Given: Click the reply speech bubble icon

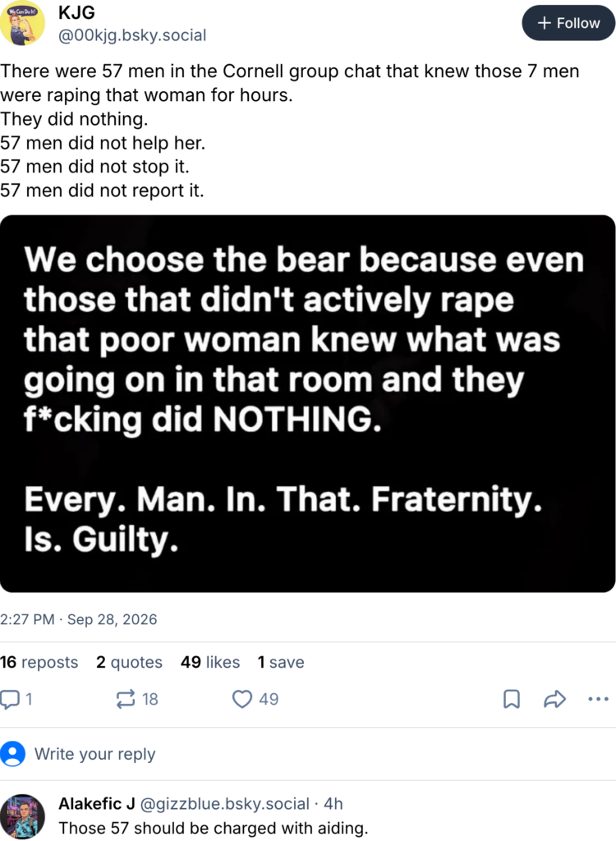Looking at the screenshot, I should tap(10, 700).
